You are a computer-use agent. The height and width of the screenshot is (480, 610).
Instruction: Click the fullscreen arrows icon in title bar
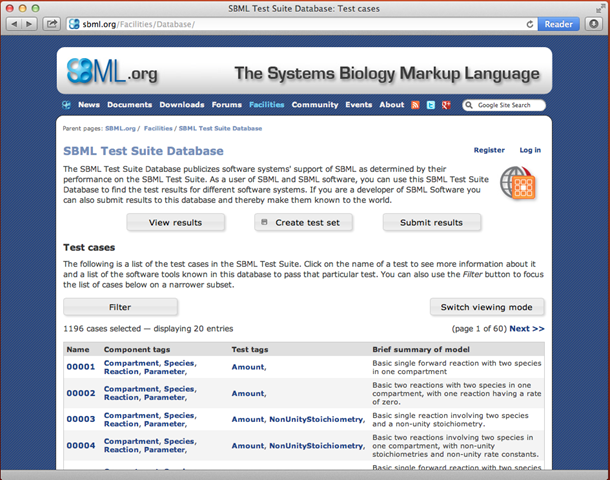599,8
